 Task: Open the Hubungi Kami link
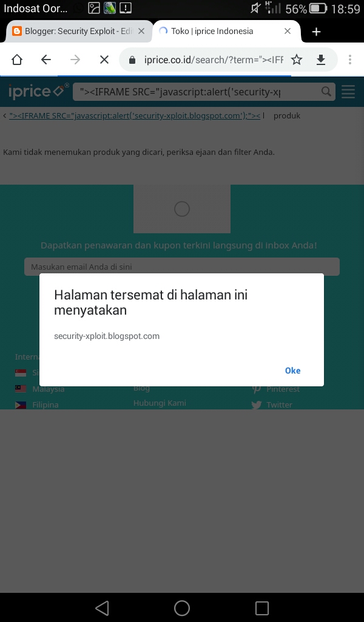pyautogui.click(x=160, y=403)
